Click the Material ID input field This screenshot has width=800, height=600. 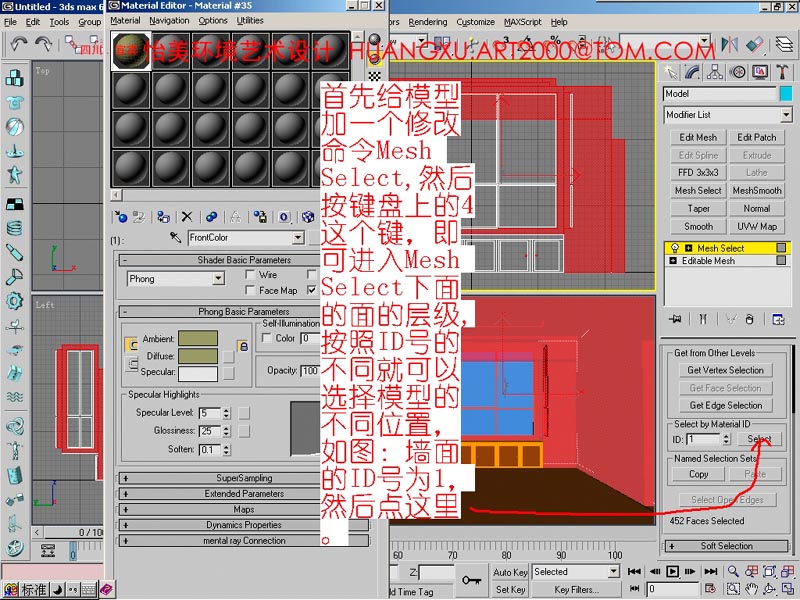[704, 439]
